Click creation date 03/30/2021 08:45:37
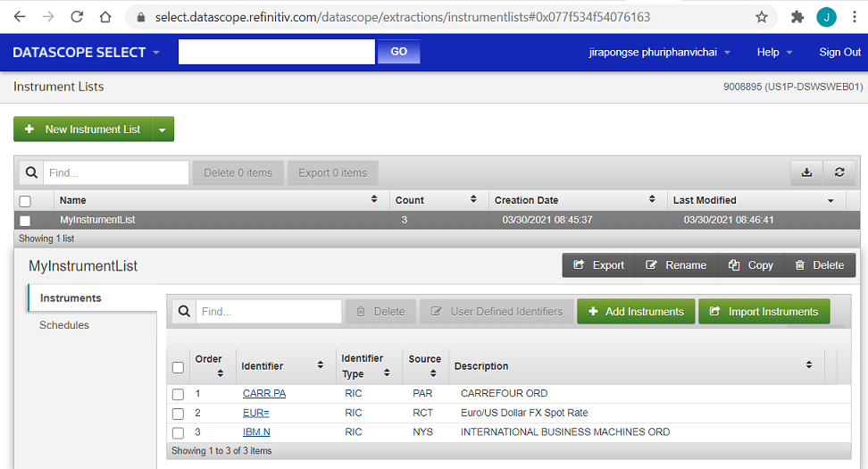Image resolution: width=868 pixels, height=469 pixels. [x=547, y=220]
